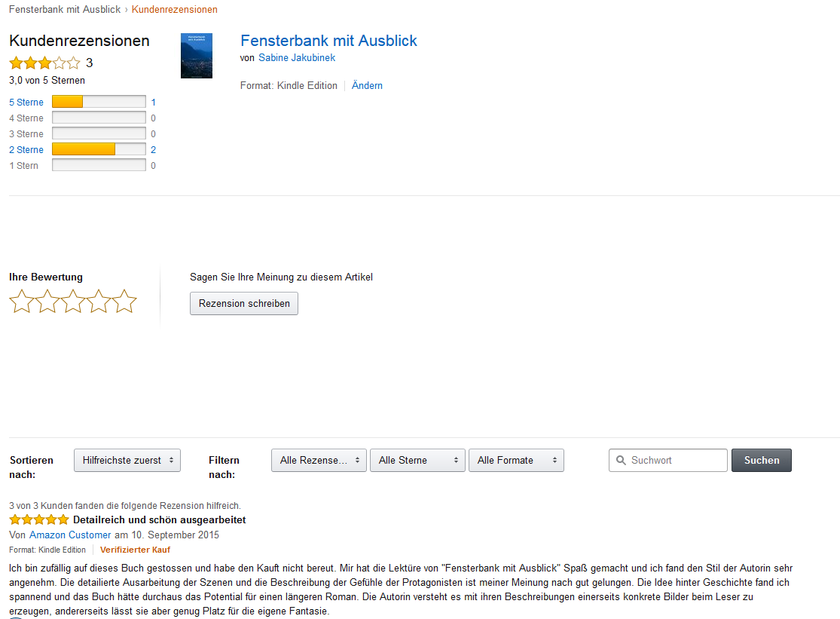Click the first star under Ihre Bewertung
The height and width of the screenshot is (619, 840).
(21, 301)
